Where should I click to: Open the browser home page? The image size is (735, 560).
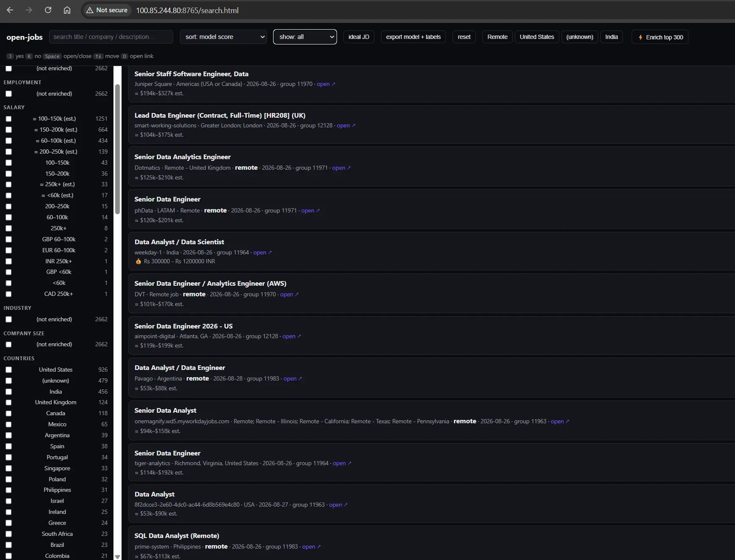(x=67, y=10)
